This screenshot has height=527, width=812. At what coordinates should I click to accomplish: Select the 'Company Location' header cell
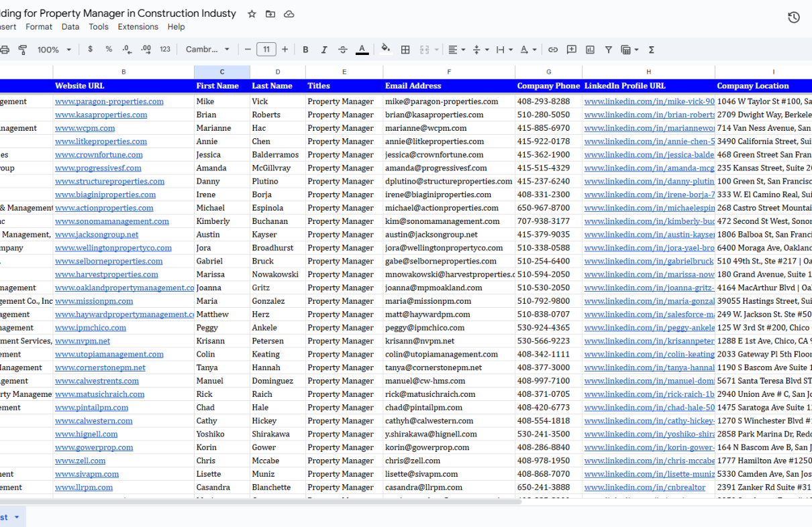click(764, 86)
